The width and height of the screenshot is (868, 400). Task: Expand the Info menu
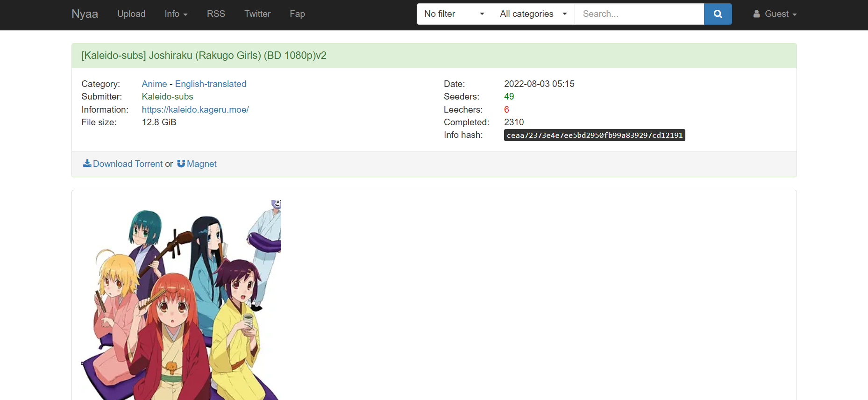coord(176,14)
